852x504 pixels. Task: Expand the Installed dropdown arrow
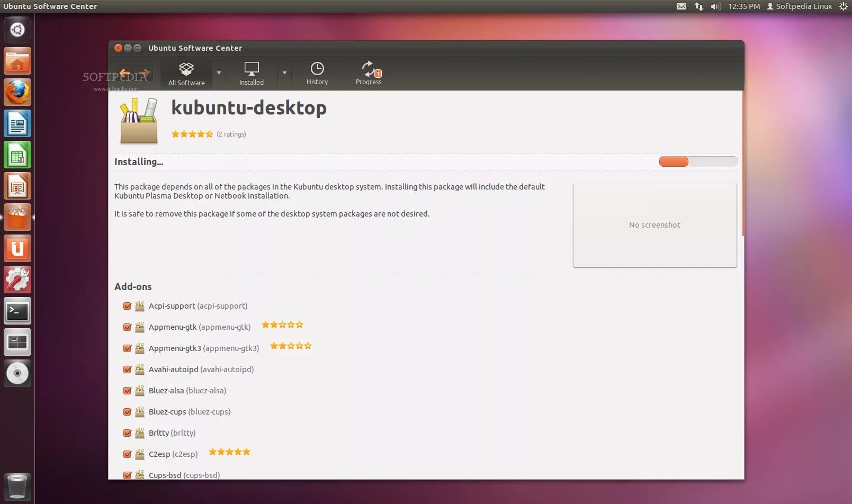coord(284,73)
